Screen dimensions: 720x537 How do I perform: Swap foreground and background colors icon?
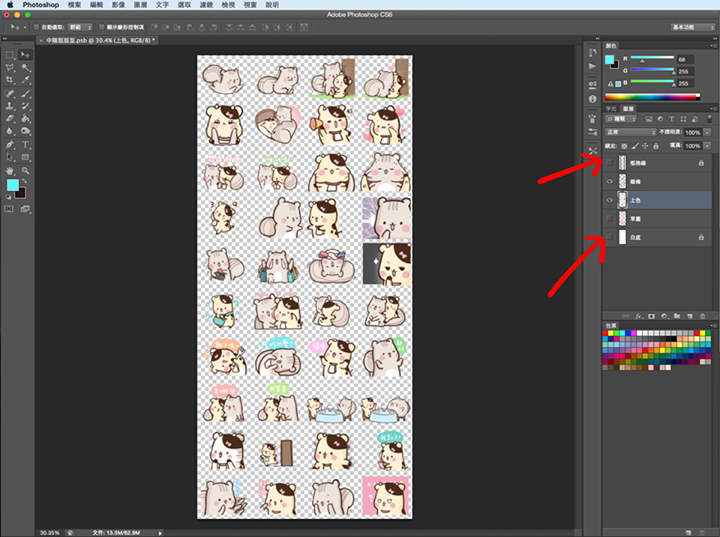coord(24,181)
